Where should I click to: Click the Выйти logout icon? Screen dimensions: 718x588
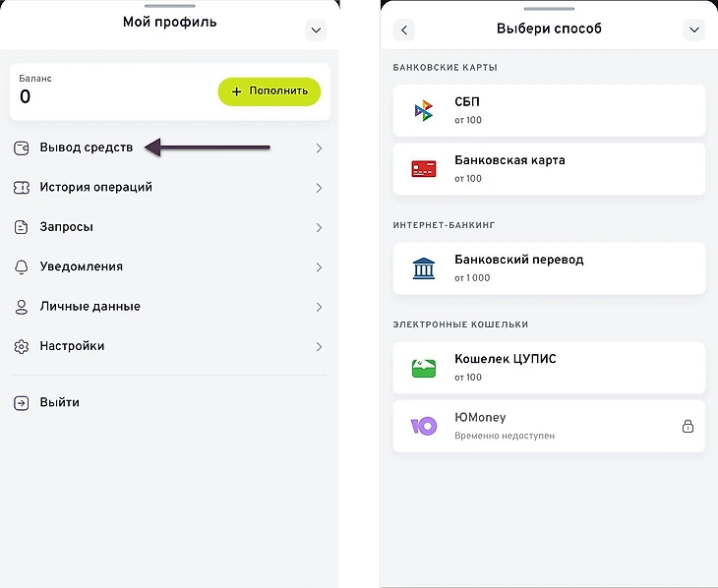point(22,402)
